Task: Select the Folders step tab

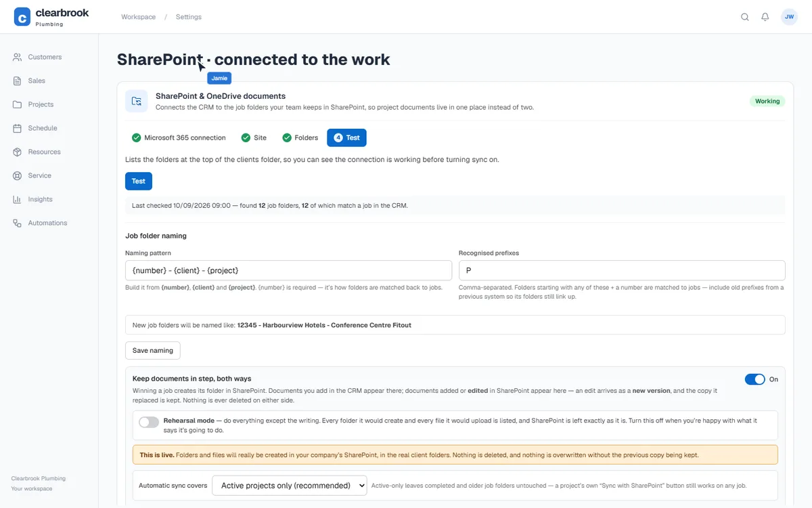Action: 300,137
